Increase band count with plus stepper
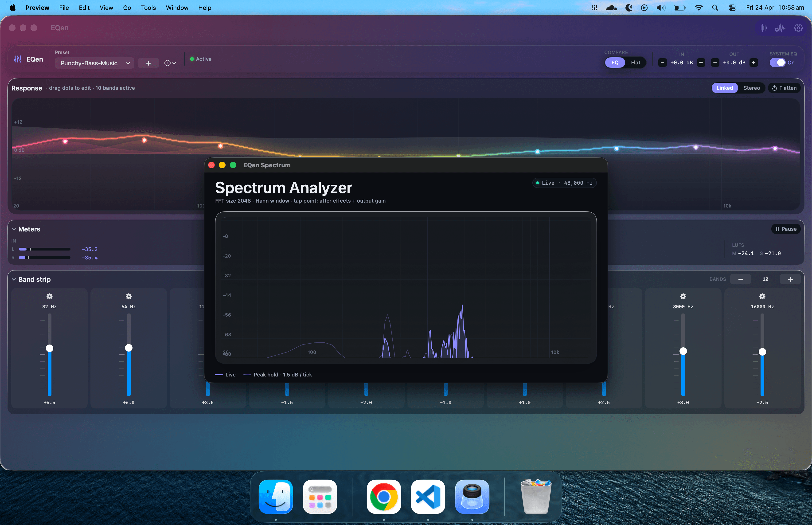 click(x=790, y=279)
